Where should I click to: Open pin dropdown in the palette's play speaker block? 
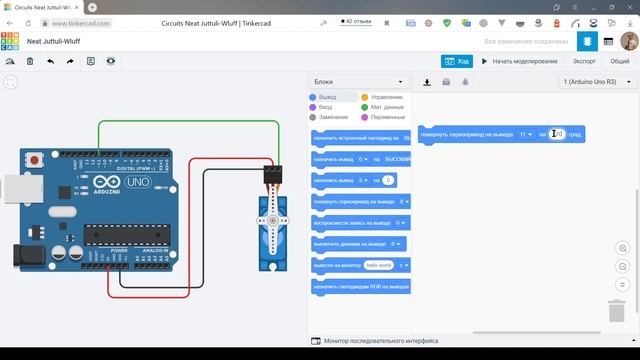click(x=401, y=223)
